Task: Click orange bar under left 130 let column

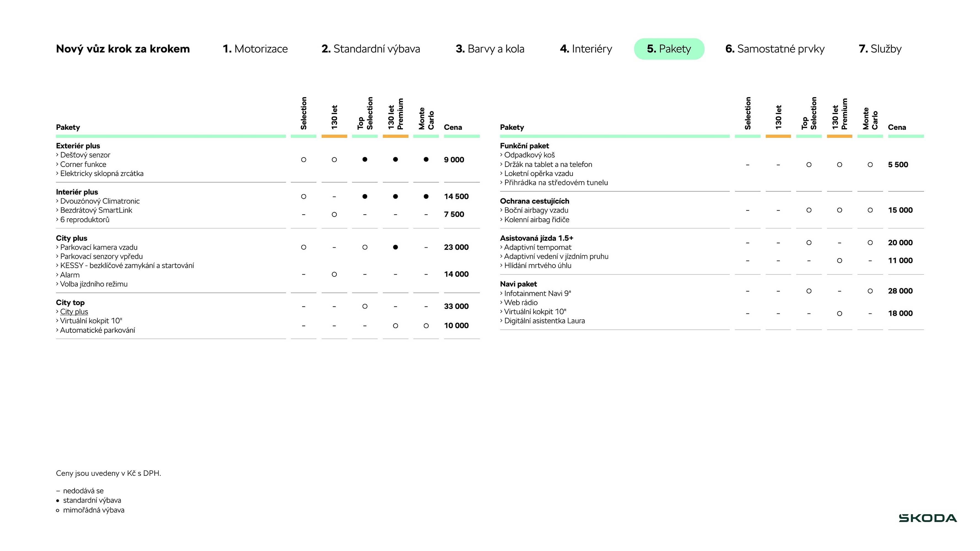Action: point(334,136)
